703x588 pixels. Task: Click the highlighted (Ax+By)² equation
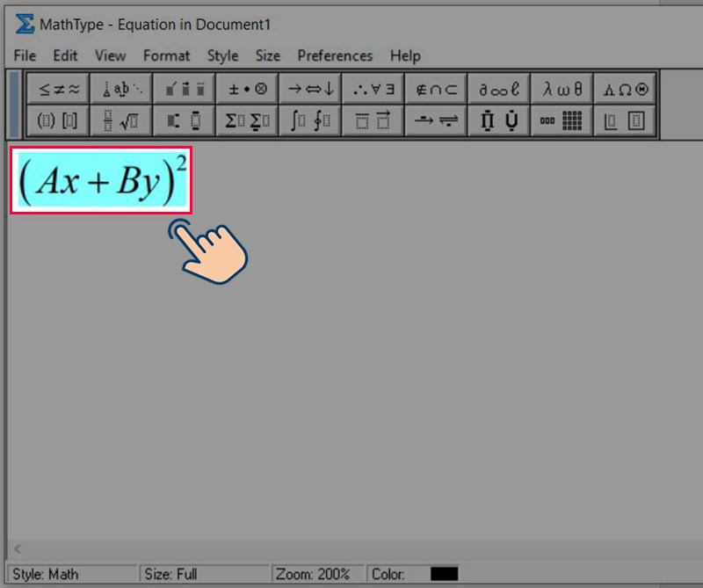[x=101, y=180]
